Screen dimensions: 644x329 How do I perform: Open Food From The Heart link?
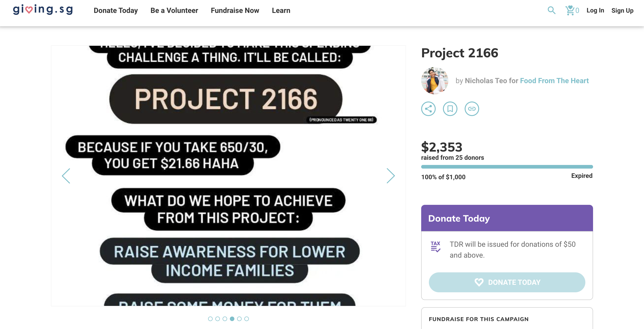click(x=554, y=81)
